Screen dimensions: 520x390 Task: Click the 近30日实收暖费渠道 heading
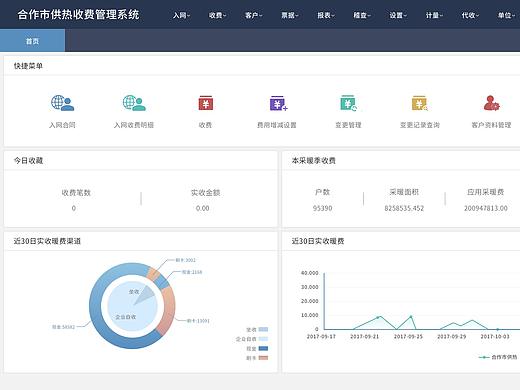tap(47, 241)
